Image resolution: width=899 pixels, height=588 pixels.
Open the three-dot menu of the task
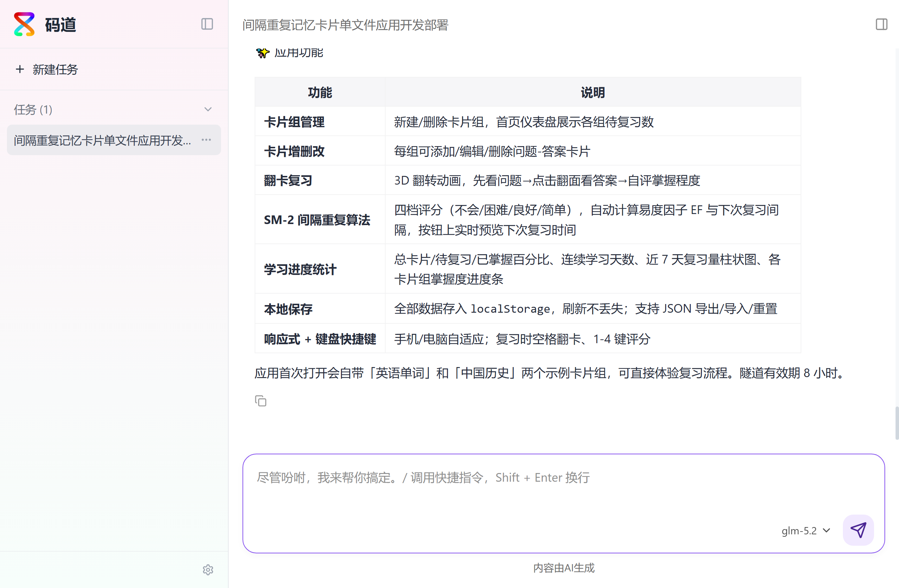tap(206, 140)
